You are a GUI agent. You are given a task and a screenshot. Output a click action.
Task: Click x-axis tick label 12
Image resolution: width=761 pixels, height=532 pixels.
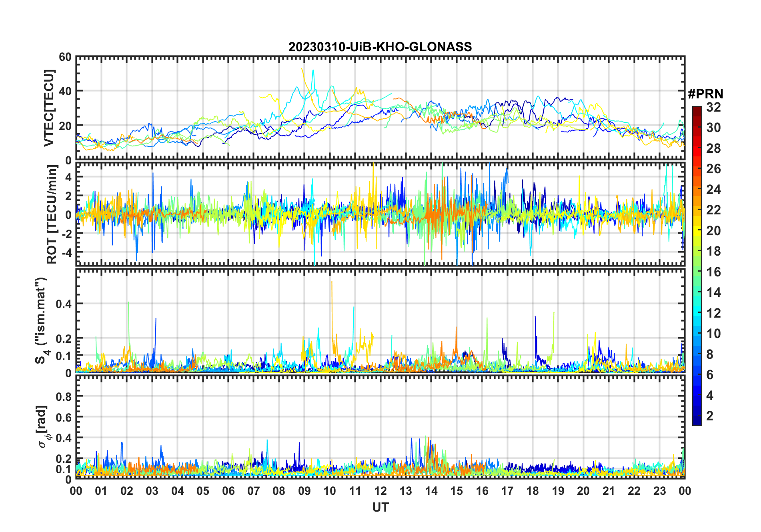point(380,491)
